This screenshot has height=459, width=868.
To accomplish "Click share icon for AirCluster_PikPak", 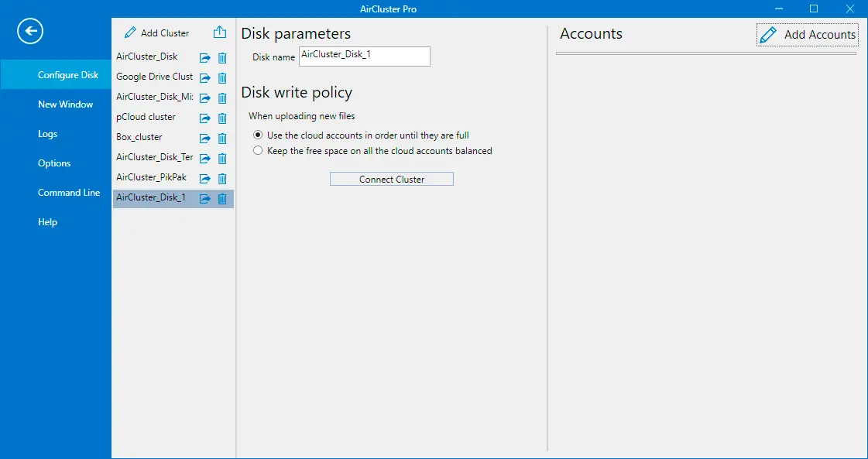I will click(x=205, y=178).
